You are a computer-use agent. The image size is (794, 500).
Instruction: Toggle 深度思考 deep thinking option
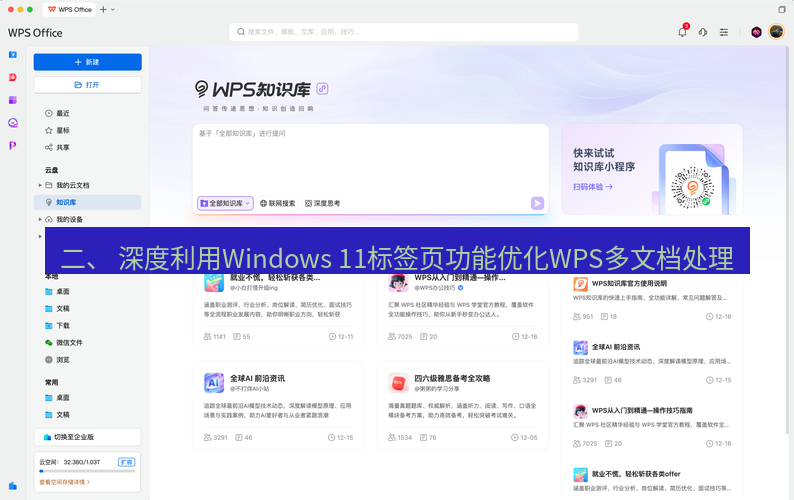pos(323,203)
